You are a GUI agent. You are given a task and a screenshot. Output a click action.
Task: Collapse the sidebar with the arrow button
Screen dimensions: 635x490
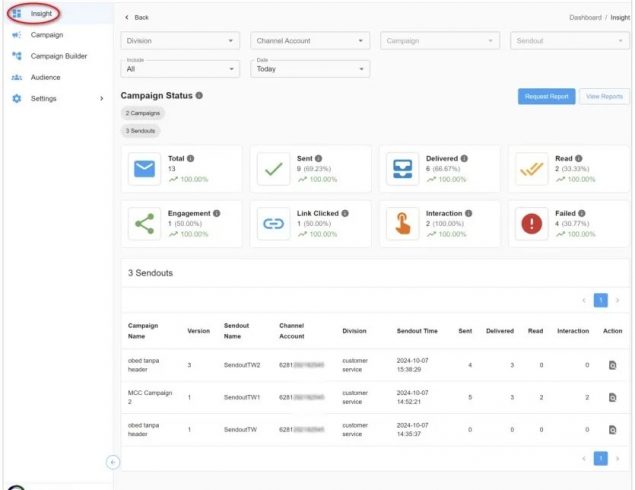pos(113,461)
